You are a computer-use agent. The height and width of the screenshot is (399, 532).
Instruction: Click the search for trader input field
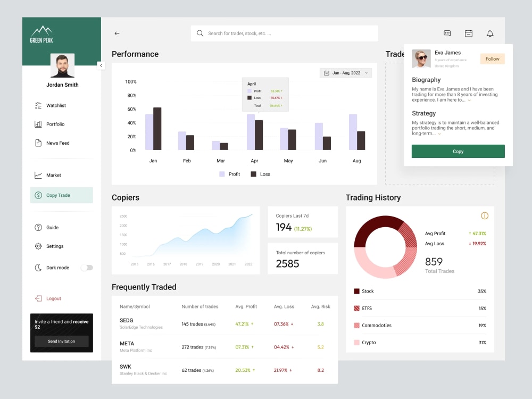[x=284, y=33]
